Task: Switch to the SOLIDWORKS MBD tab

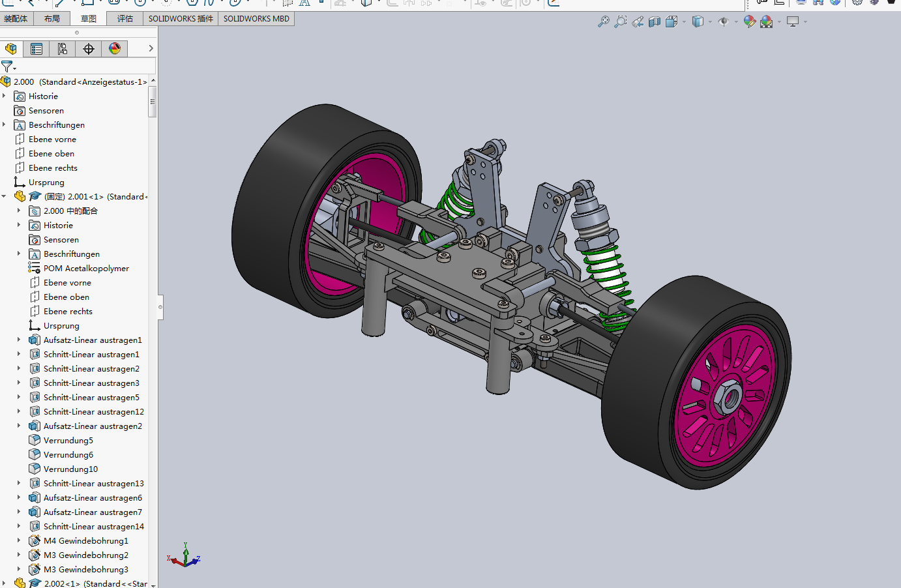Action: pos(256,19)
